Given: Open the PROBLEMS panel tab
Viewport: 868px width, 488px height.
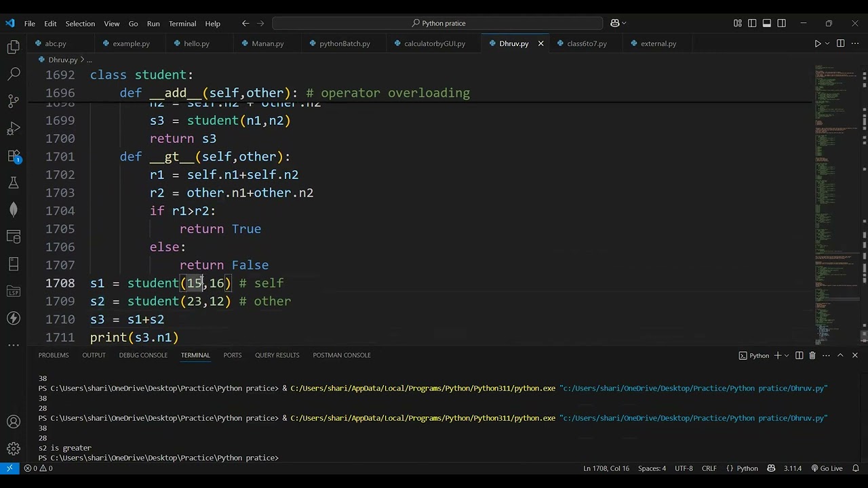Looking at the screenshot, I should coord(54,355).
